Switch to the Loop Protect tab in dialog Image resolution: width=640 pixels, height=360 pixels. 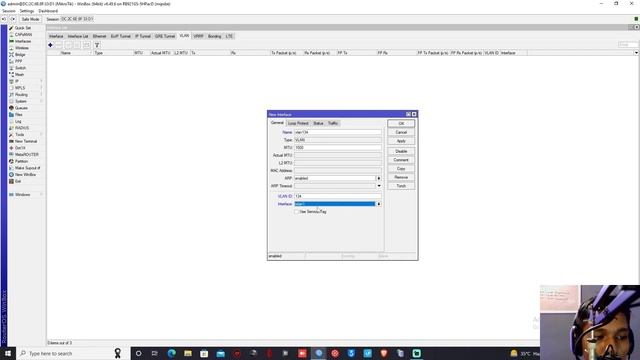[x=298, y=123]
